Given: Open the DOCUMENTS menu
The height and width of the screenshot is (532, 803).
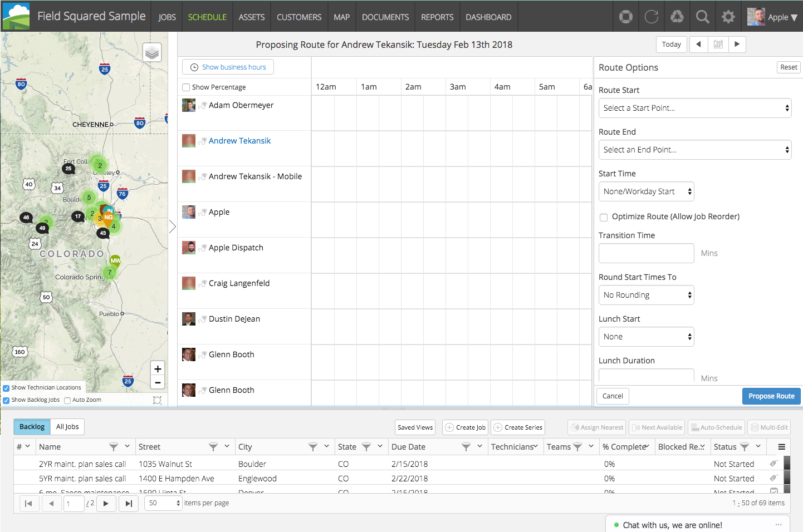Looking at the screenshot, I should pos(385,17).
